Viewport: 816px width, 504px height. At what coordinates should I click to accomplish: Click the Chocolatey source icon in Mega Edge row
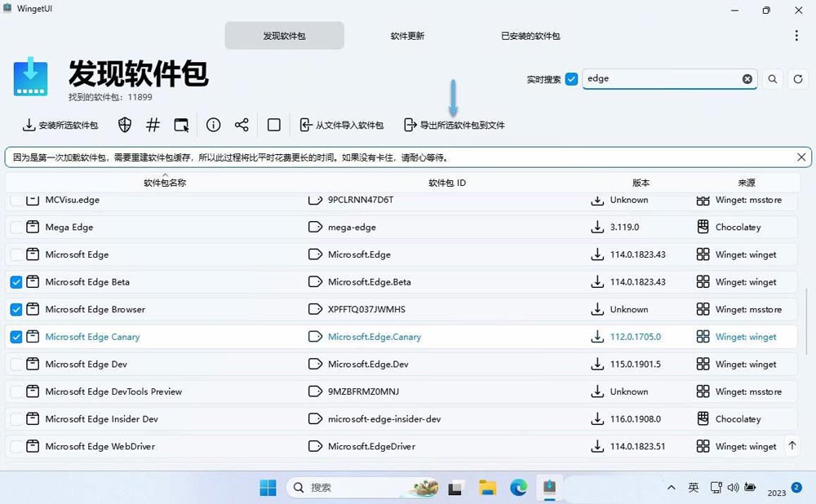(703, 227)
